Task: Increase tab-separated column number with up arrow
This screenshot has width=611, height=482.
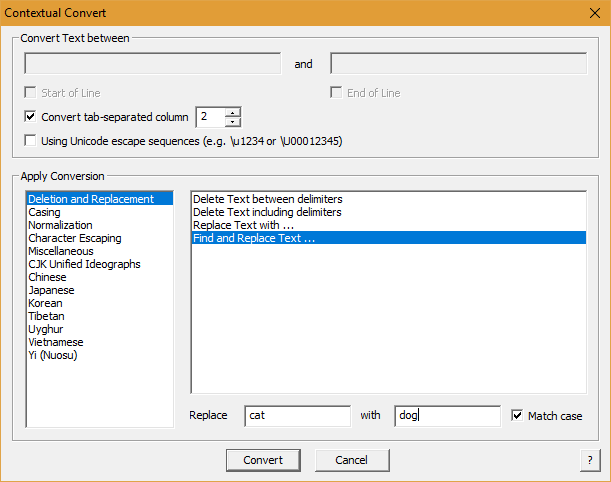Action: [233, 113]
